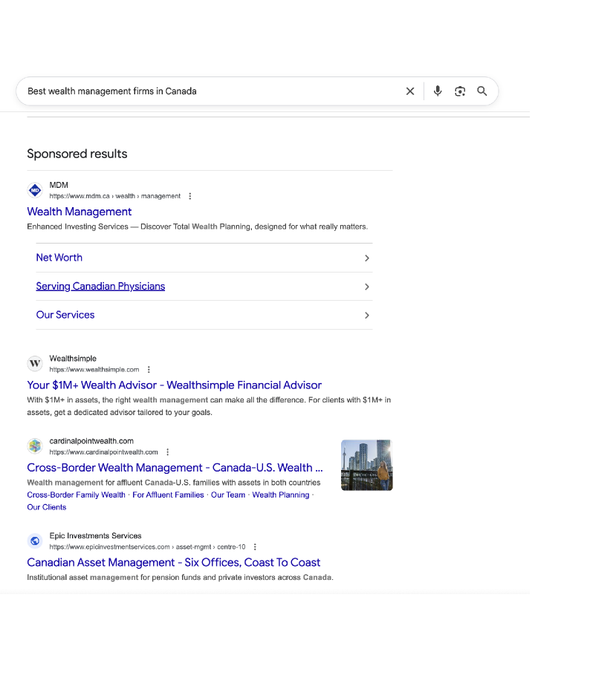Click the Sponsored results heading
The height and width of the screenshot is (675, 616).
[x=77, y=154]
